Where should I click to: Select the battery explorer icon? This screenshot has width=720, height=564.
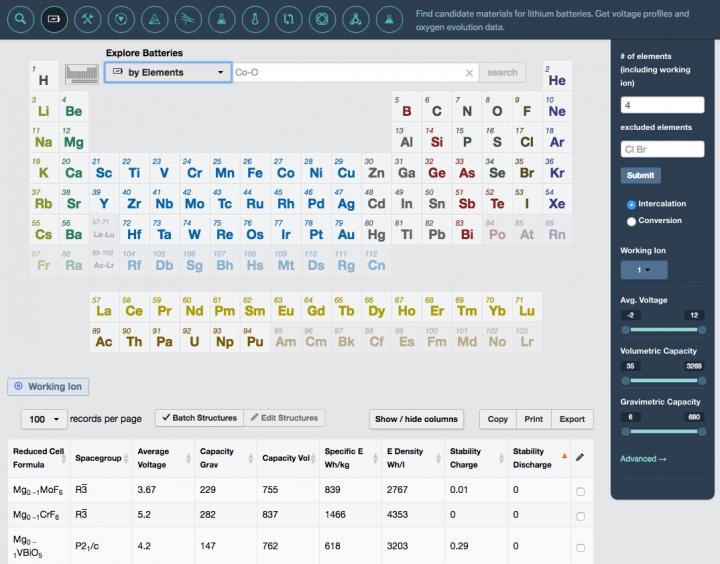(x=55, y=18)
